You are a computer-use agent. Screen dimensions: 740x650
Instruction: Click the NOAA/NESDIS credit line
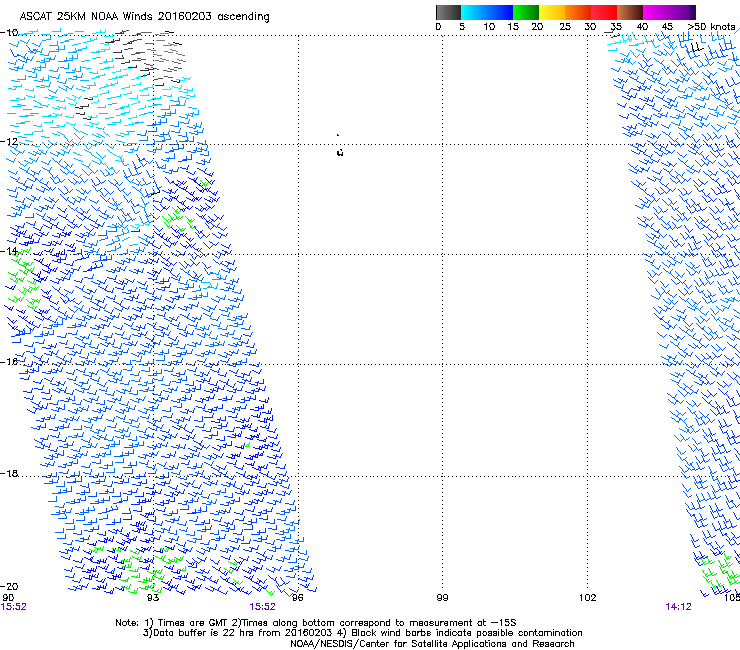432,644
